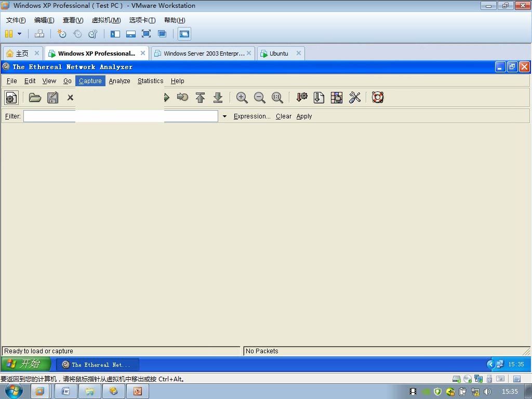
Task: Switch to the 主页 tab
Action: coord(22,54)
